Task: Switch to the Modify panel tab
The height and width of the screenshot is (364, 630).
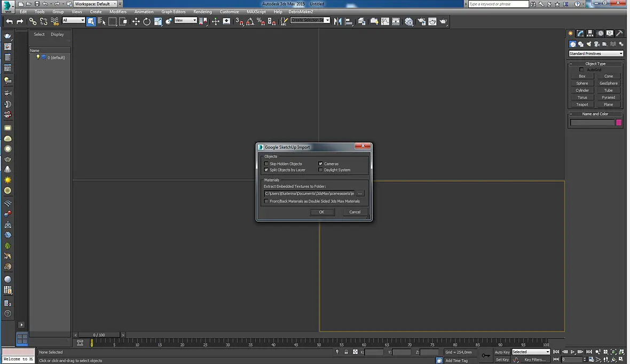Action: coord(580,33)
